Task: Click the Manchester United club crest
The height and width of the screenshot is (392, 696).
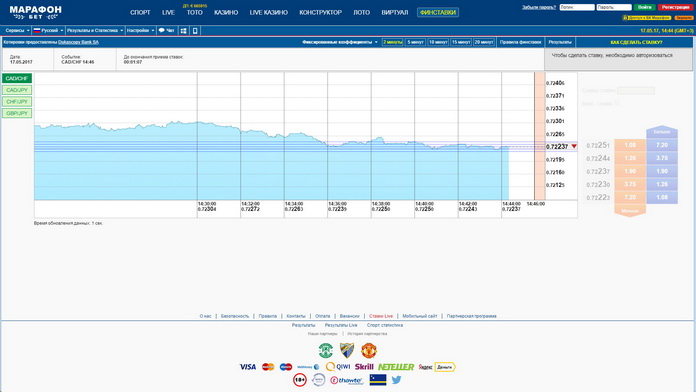Action: click(368, 350)
